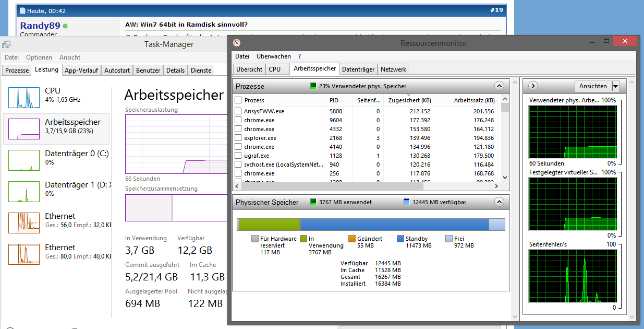Screen dimensions: 644x329
Task: Open Datei menu in Ressourcenmonitor
Action: (242, 56)
